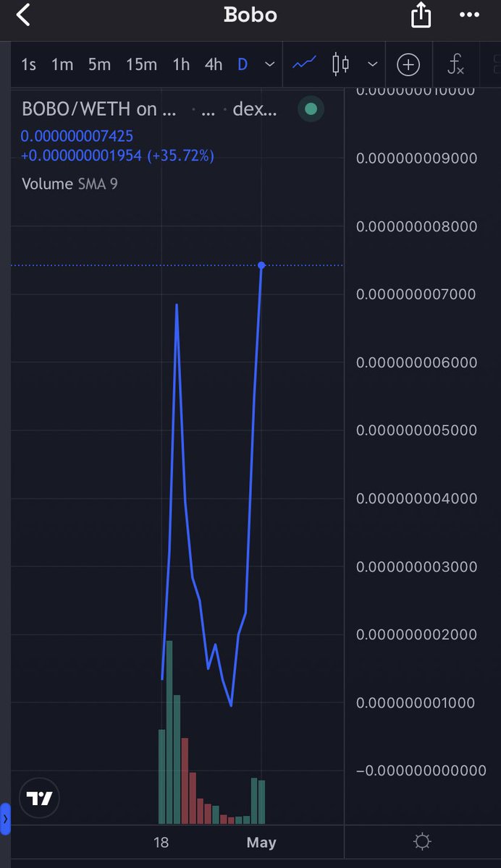Select the 1m timeframe
The height and width of the screenshot is (868, 501).
(x=62, y=64)
